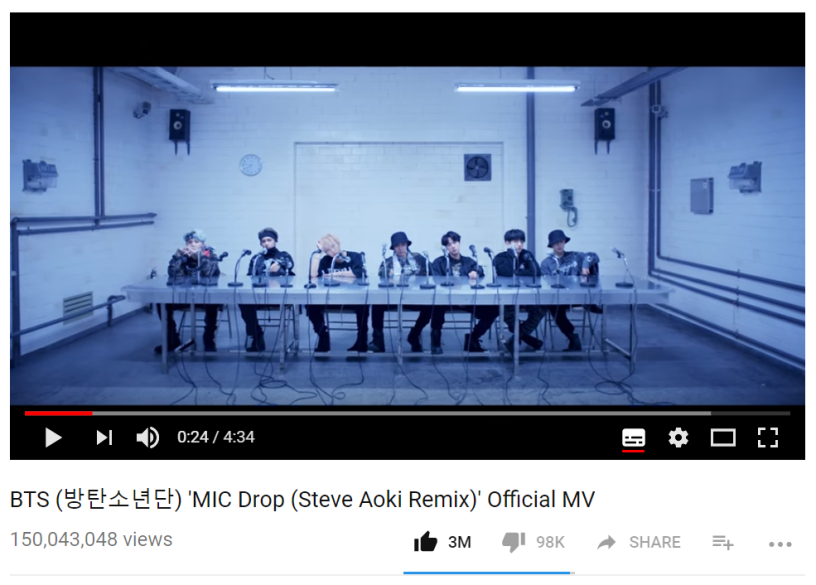The height and width of the screenshot is (585, 816).
Task: Add video to a playlist
Action: (x=723, y=542)
